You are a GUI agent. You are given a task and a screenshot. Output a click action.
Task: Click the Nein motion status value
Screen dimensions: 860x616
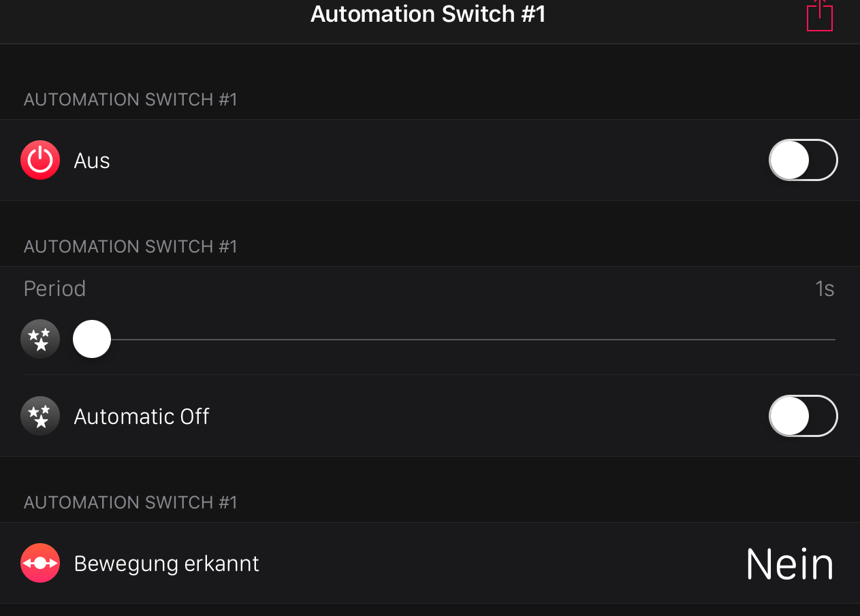[x=790, y=564]
